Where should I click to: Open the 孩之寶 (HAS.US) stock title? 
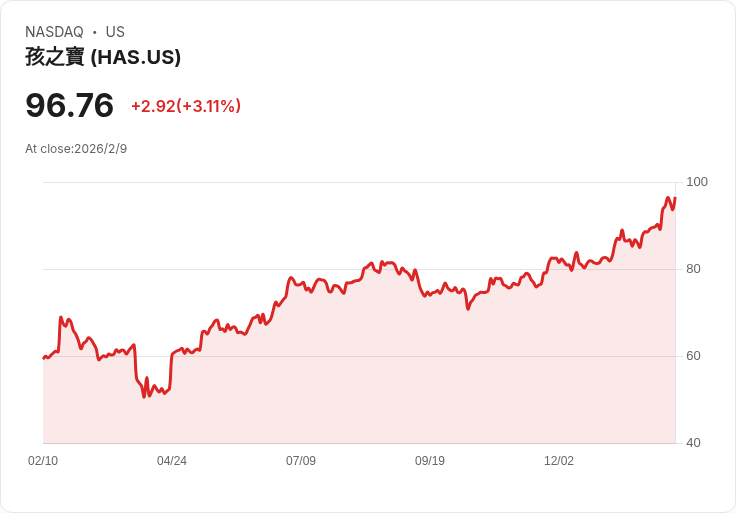(103, 57)
